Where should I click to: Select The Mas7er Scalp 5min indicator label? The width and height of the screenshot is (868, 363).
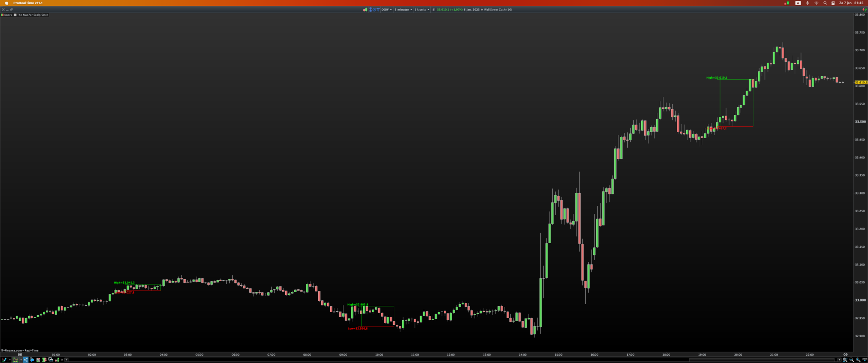pyautogui.click(x=33, y=15)
